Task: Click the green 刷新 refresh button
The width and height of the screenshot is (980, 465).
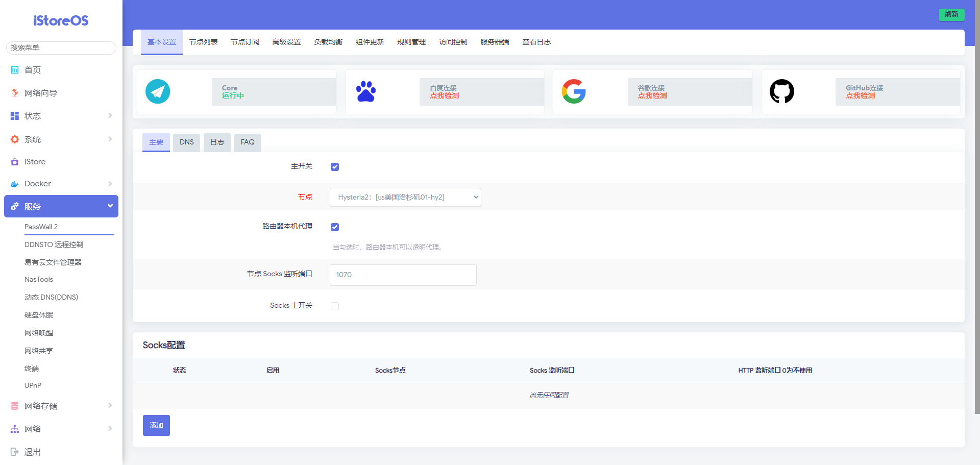Action: pos(951,14)
